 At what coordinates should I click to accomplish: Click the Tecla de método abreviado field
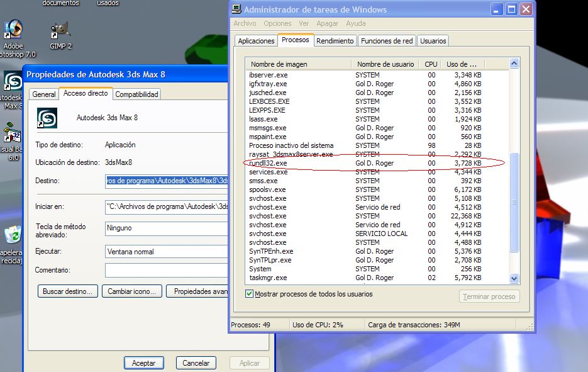(x=167, y=228)
